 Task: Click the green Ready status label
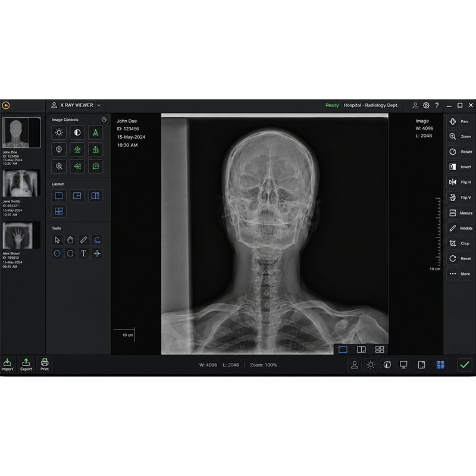click(x=332, y=105)
